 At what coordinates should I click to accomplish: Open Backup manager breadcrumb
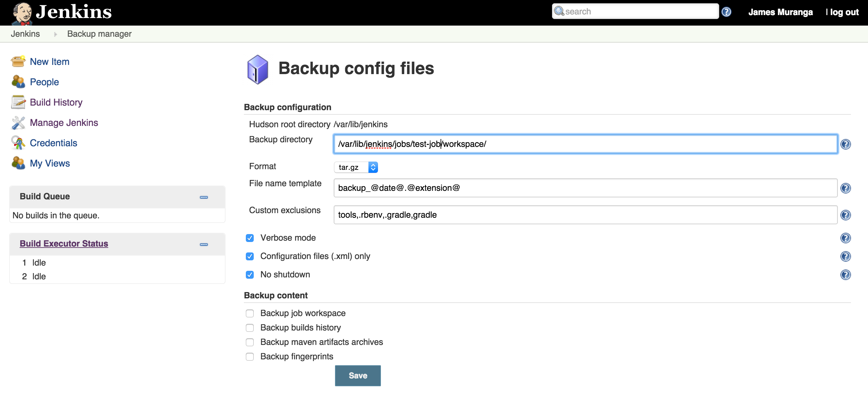pos(99,34)
